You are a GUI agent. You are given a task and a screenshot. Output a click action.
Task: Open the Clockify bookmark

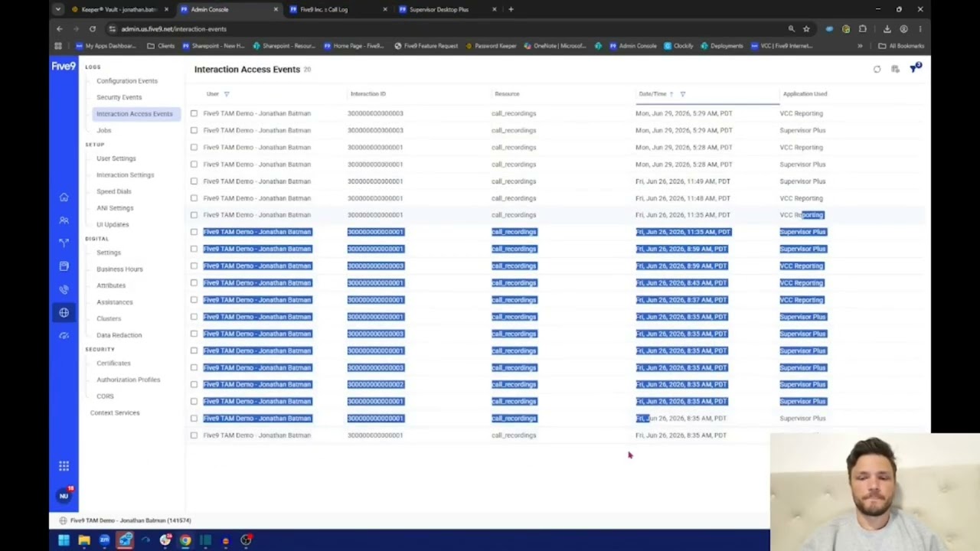(x=678, y=46)
